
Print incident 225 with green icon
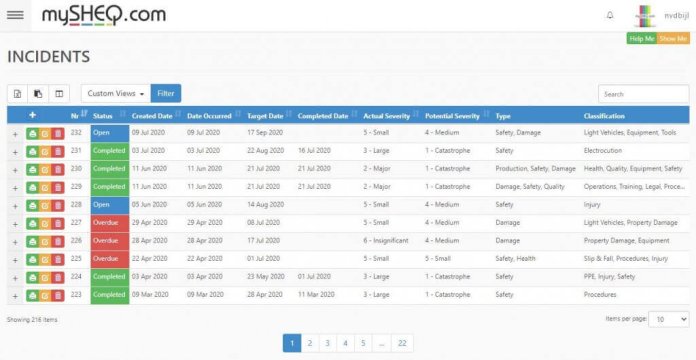click(32, 260)
